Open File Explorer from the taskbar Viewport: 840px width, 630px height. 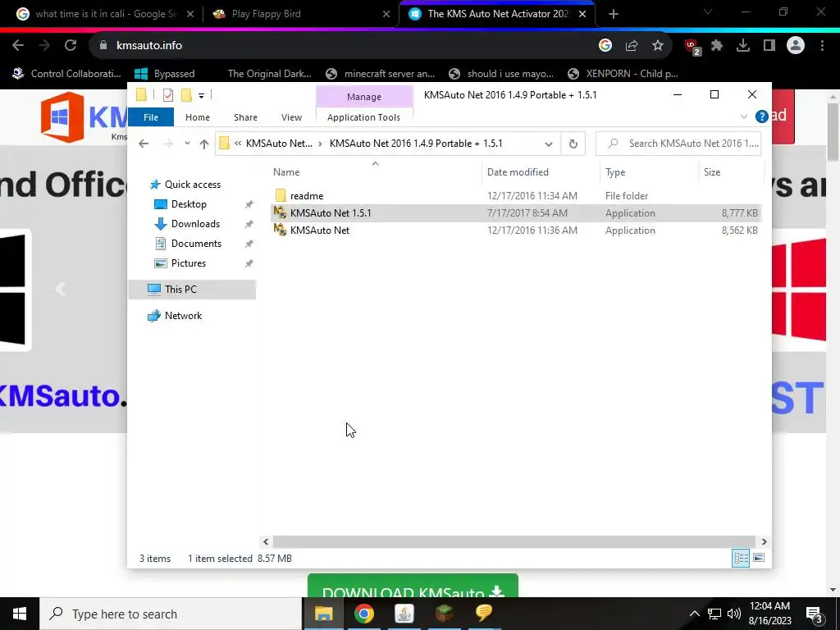[323, 614]
